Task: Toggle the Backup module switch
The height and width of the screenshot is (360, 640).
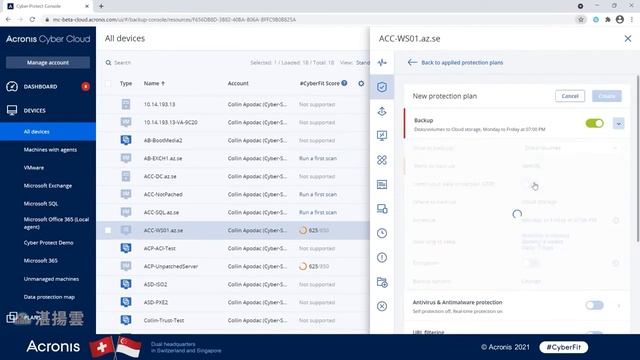Action: tap(594, 123)
